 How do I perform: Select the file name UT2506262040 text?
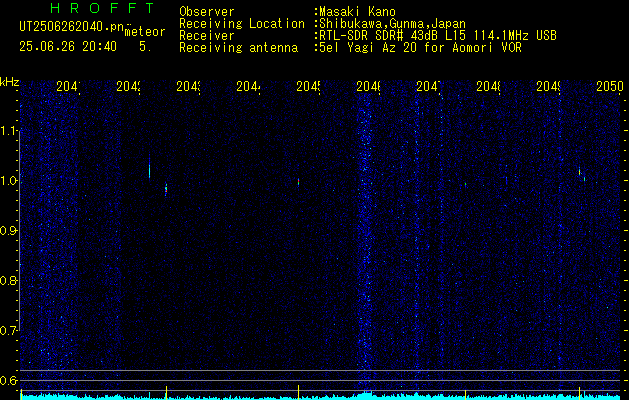click(x=72, y=27)
